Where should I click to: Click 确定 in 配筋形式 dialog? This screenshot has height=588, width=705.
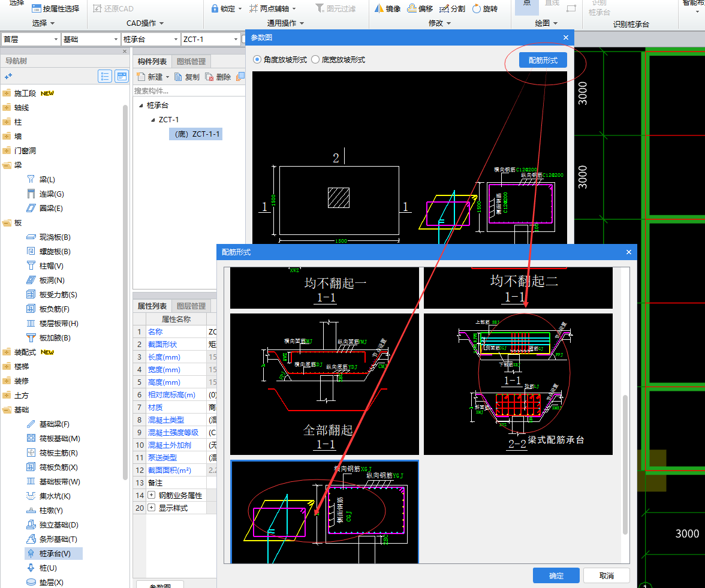click(x=556, y=575)
